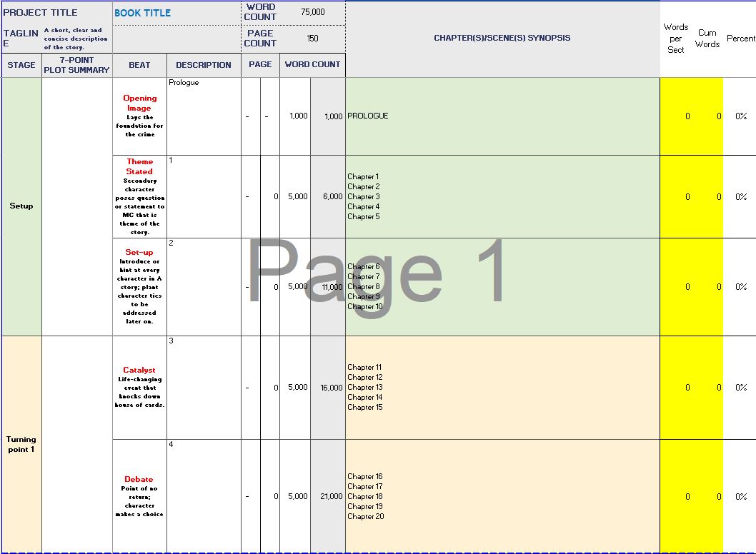Image resolution: width=756 pixels, height=554 pixels.
Task: Select the 1,000 cumulative cell beside PROLOGUE
Action: pyautogui.click(x=328, y=116)
